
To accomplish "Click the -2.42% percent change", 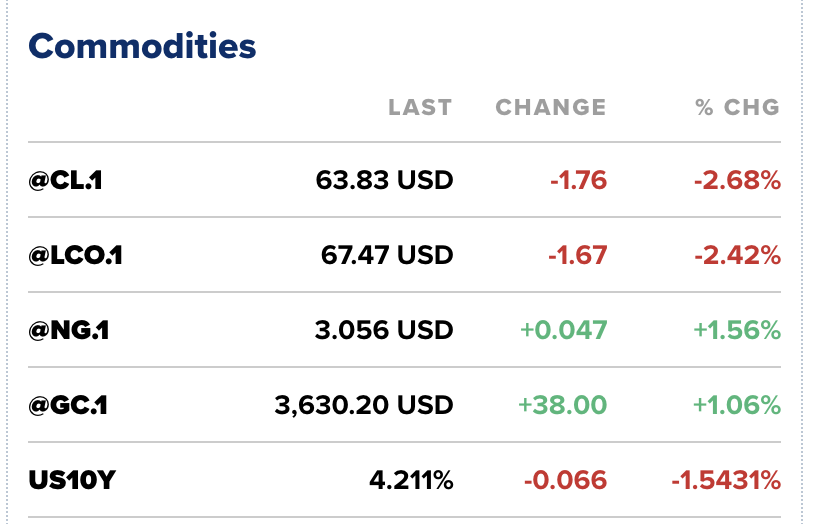I will coord(737,255).
